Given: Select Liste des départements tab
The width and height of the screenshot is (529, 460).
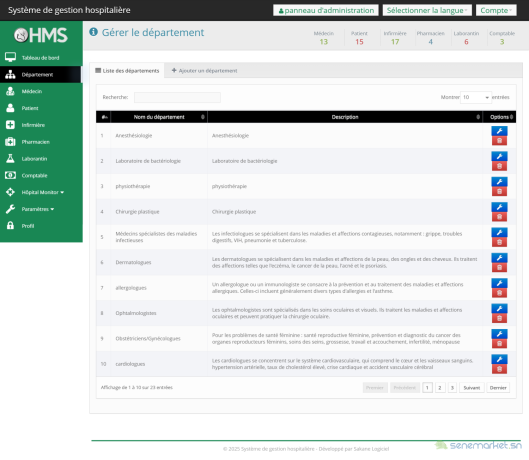Looking at the screenshot, I should click(x=127, y=71).
